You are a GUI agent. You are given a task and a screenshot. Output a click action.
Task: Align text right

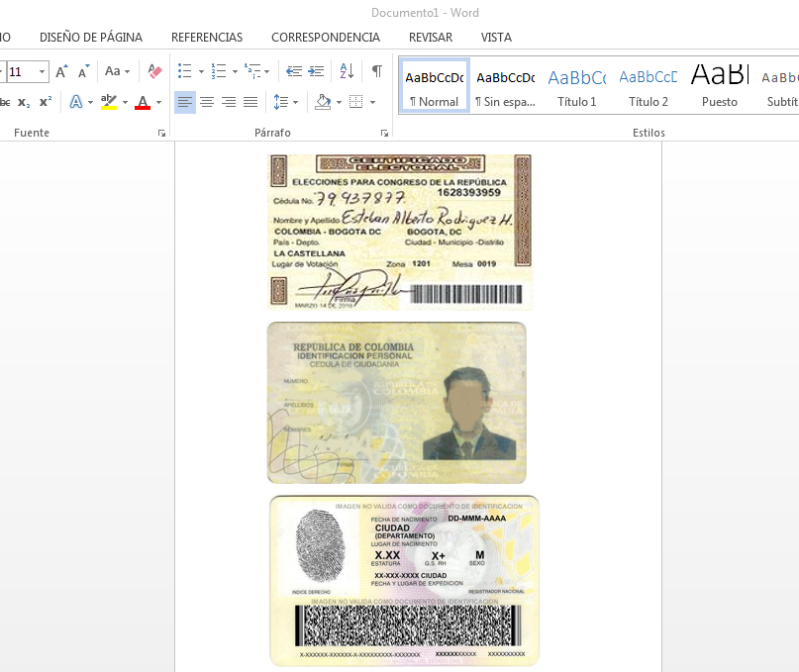coord(229,102)
